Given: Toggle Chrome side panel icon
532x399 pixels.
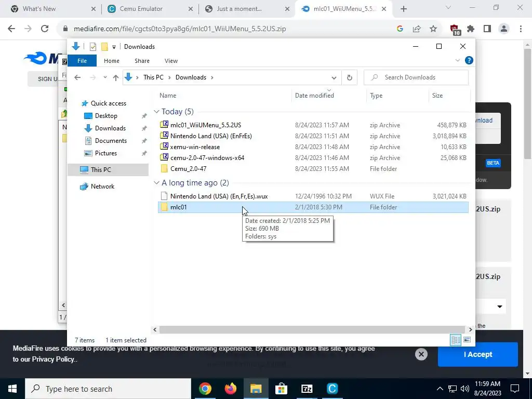Looking at the screenshot, I should coord(487,29).
